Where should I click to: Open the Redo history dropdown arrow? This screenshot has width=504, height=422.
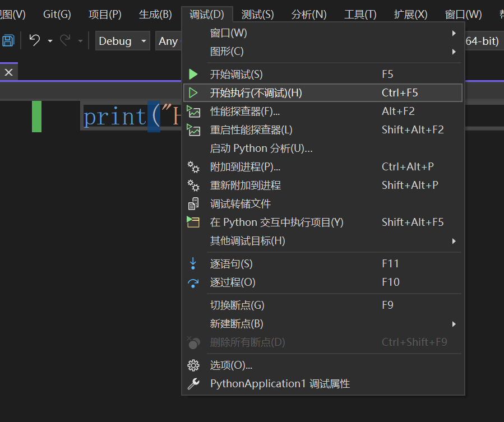tap(80, 41)
